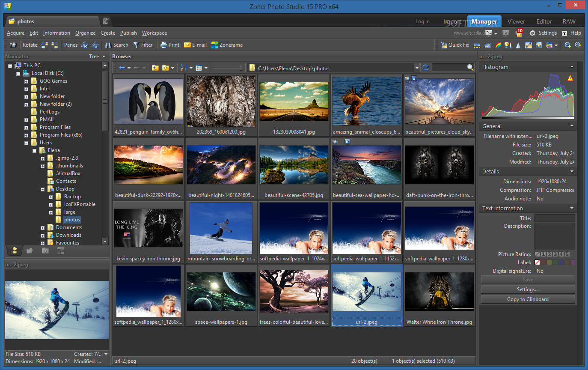Set picture rating to 5

tap(567, 254)
